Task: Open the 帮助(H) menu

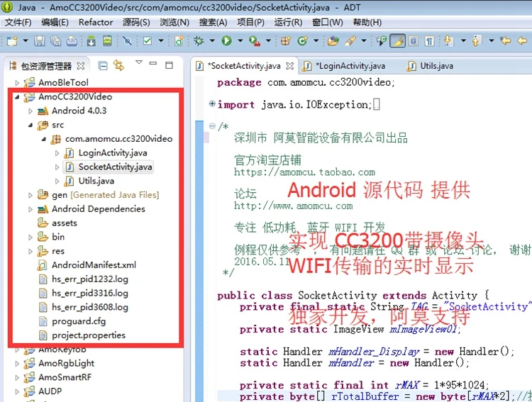Action: [367, 23]
